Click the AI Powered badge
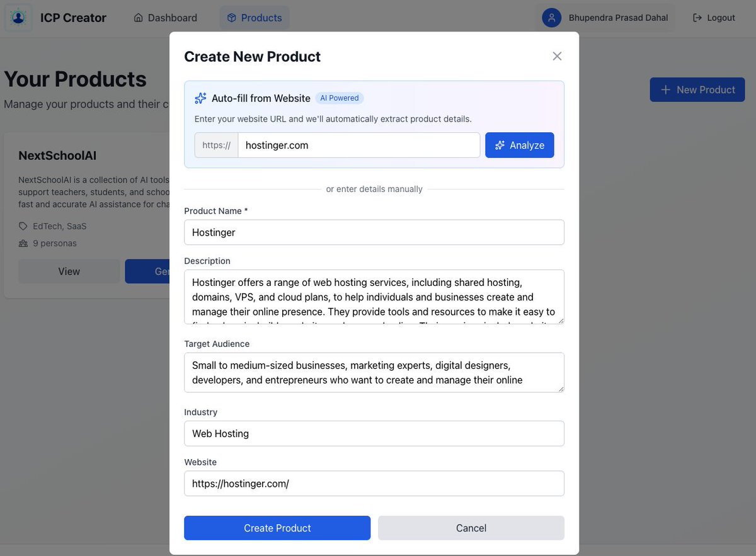The width and height of the screenshot is (756, 556). pos(340,98)
